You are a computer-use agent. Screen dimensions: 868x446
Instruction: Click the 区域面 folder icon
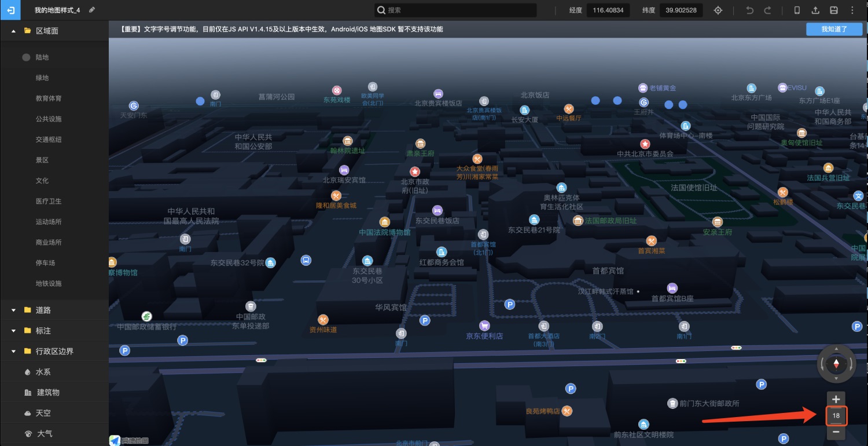click(27, 31)
